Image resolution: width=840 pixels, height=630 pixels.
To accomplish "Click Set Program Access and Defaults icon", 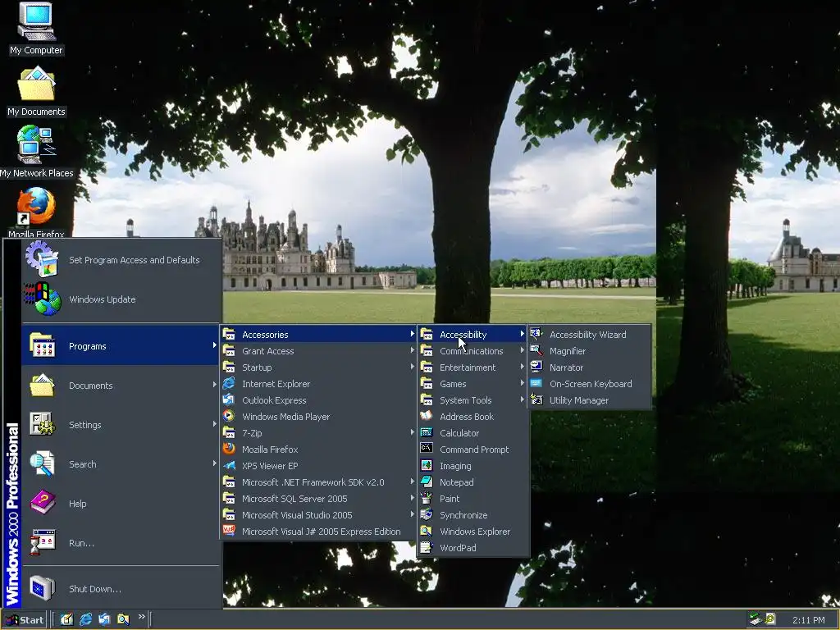I will (41, 259).
